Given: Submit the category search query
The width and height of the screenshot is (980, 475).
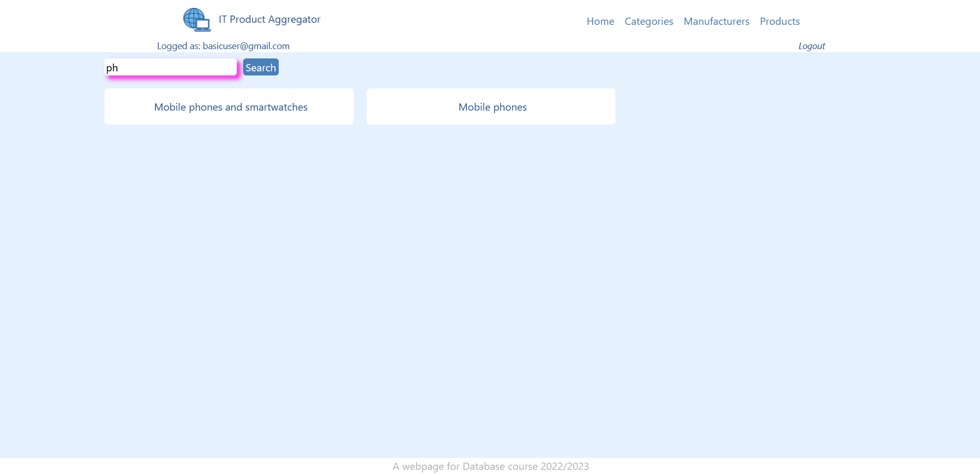Looking at the screenshot, I should click(x=261, y=67).
